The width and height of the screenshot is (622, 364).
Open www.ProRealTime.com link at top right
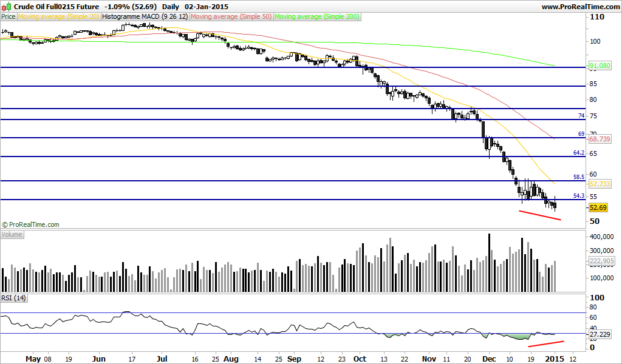pos(580,7)
